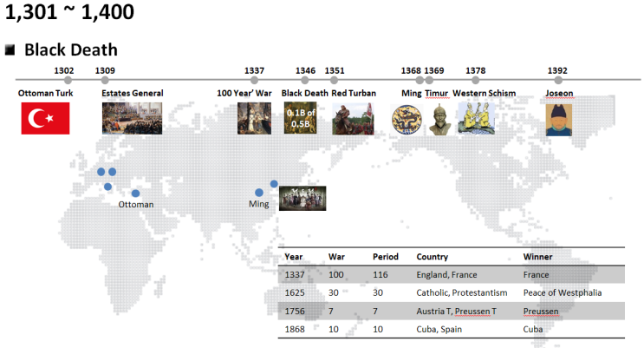Click the blue map dot above Ottoman label
Image resolution: width=644 pixels, height=348 pixels.
[x=135, y=194]
